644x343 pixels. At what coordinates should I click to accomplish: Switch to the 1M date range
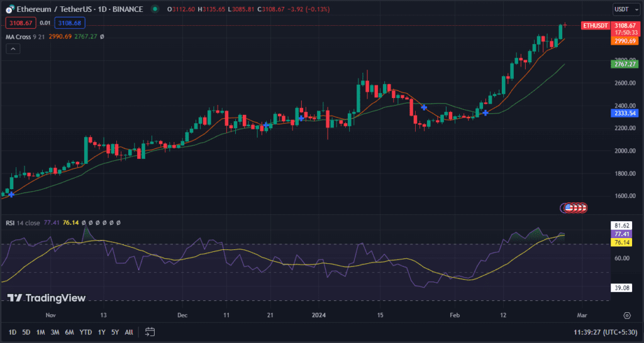pyautogui.click(x=40, y=332)
